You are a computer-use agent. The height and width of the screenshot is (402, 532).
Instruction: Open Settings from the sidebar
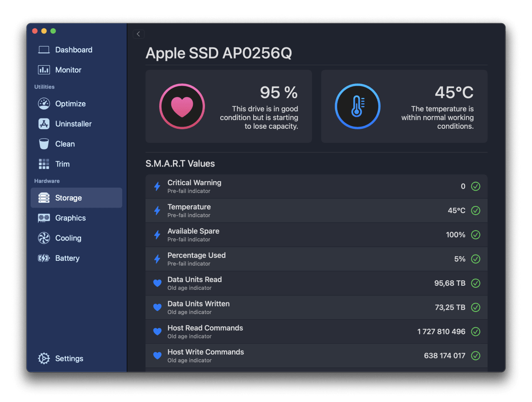pyautogui.click(x=76, y=358)
